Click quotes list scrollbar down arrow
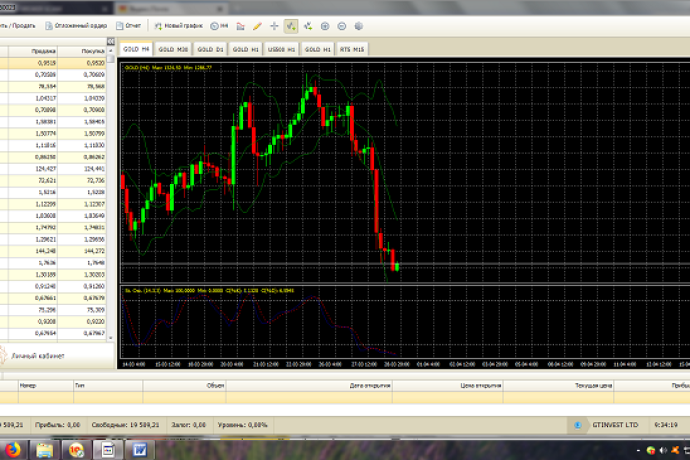Screen dimensions: 690x460 (x=110, y=338)
